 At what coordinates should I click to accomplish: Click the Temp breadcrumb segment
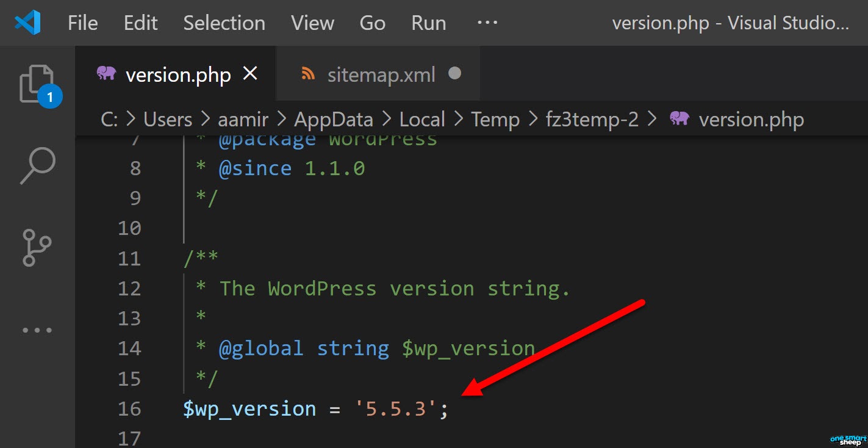(495, 119)
